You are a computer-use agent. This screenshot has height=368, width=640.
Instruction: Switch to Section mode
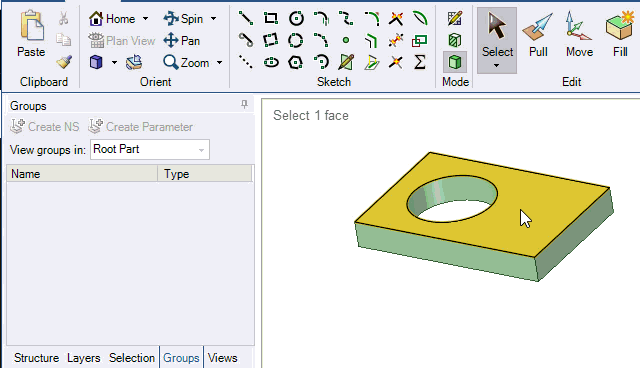[x=455, y=40]
